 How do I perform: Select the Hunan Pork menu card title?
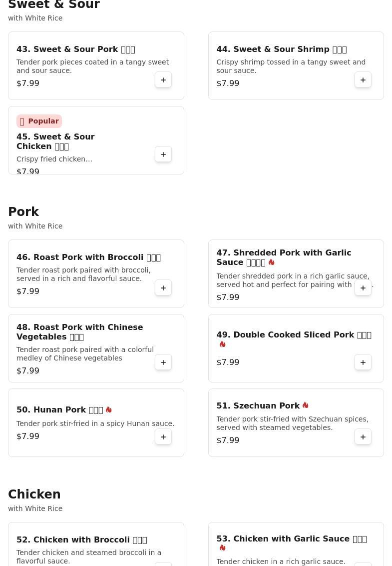tap(59, 410)
